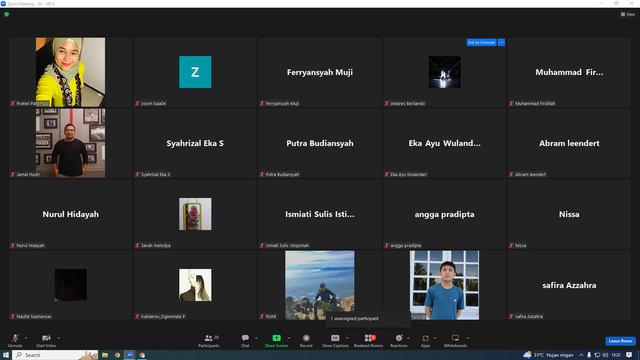640x360 pixels.
Task: Select the safira Azzahra participant name
Action: pos(569,285)
